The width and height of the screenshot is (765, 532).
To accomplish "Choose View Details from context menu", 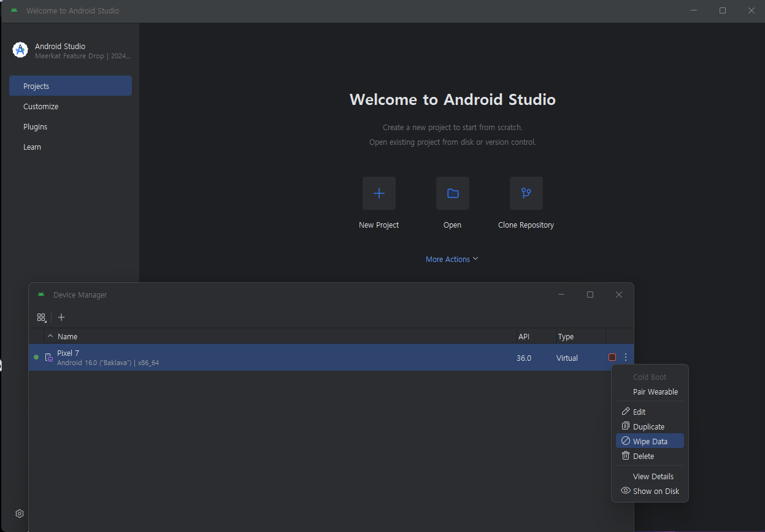I will tap(650, 476).
